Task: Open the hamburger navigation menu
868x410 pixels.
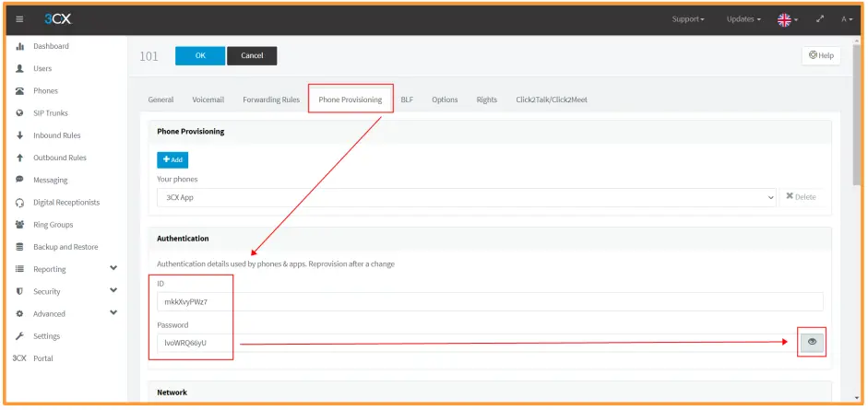Action: (20, 19)
